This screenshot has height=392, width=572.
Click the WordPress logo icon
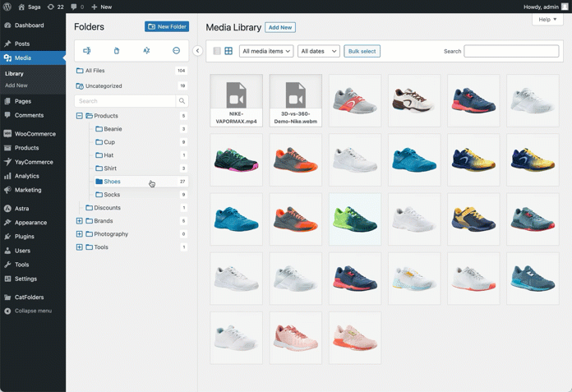[x=7, y=7]
